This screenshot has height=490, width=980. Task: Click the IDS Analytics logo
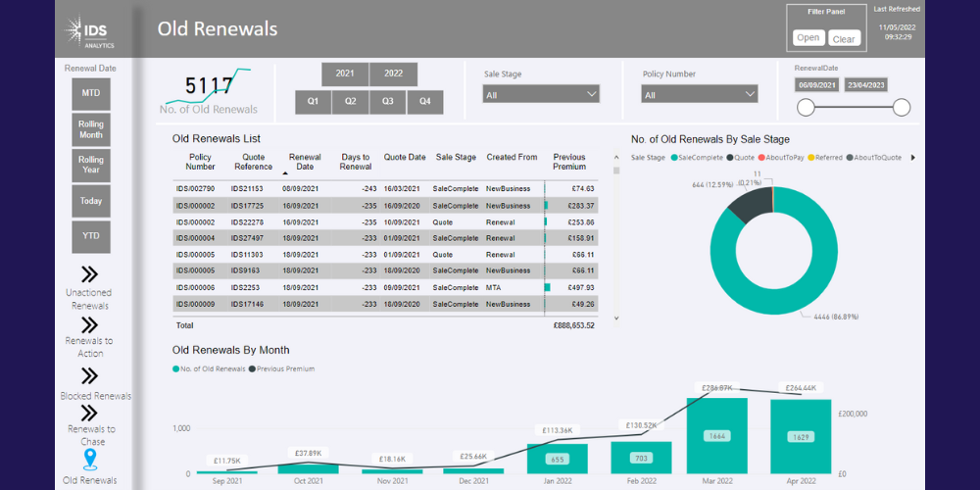tap(90, 31)
